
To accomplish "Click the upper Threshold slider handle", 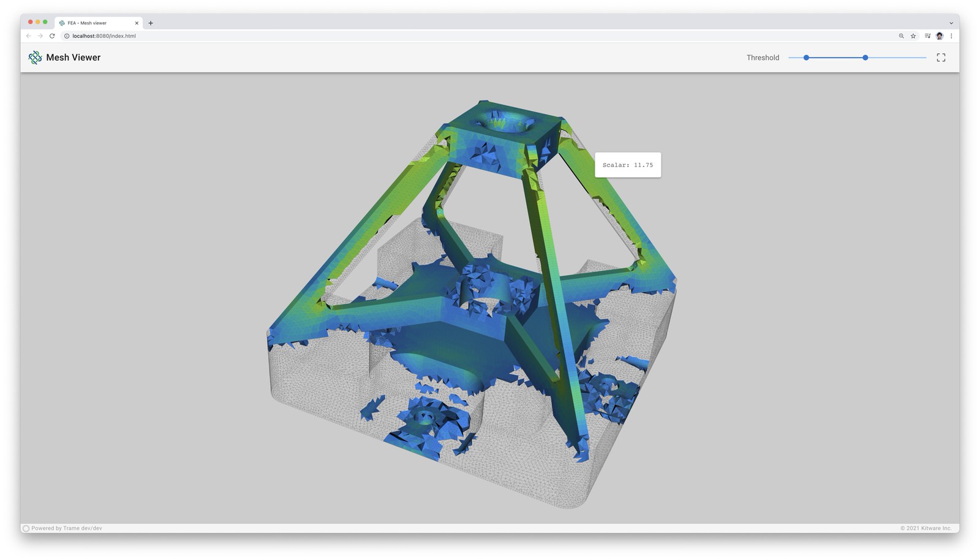I will point(865,58).
